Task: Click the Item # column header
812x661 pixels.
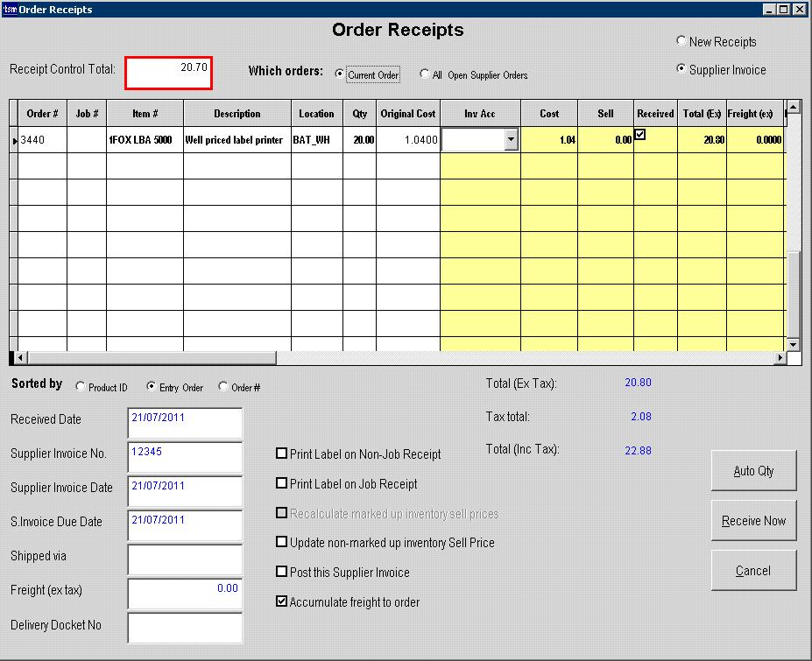Action: [x=145, y=113]
